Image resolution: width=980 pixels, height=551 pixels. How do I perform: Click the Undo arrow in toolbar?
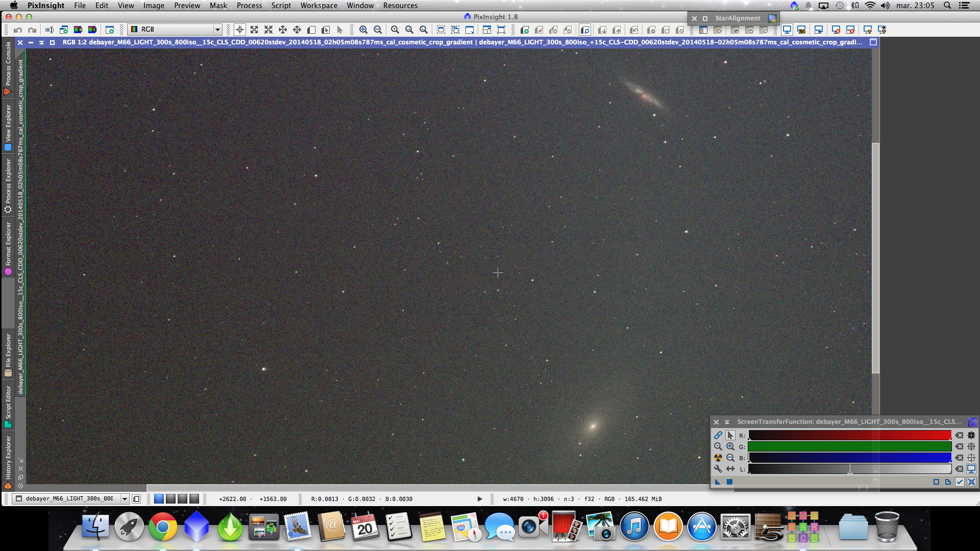click(x=18, y=30)
